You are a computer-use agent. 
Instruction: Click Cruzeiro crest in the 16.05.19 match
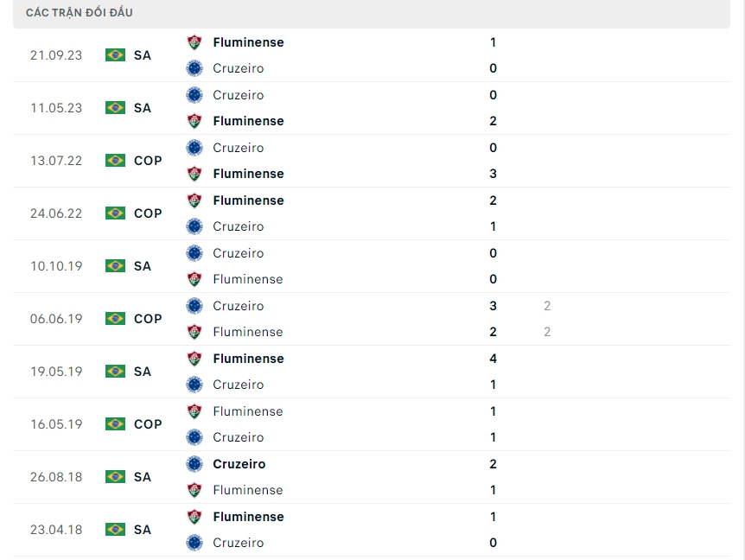194,437
